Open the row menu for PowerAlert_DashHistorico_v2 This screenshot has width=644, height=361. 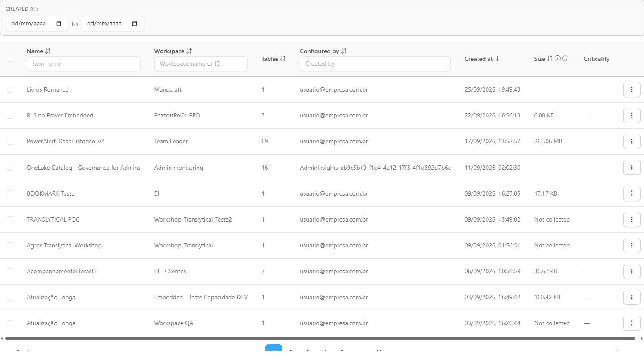632,141
